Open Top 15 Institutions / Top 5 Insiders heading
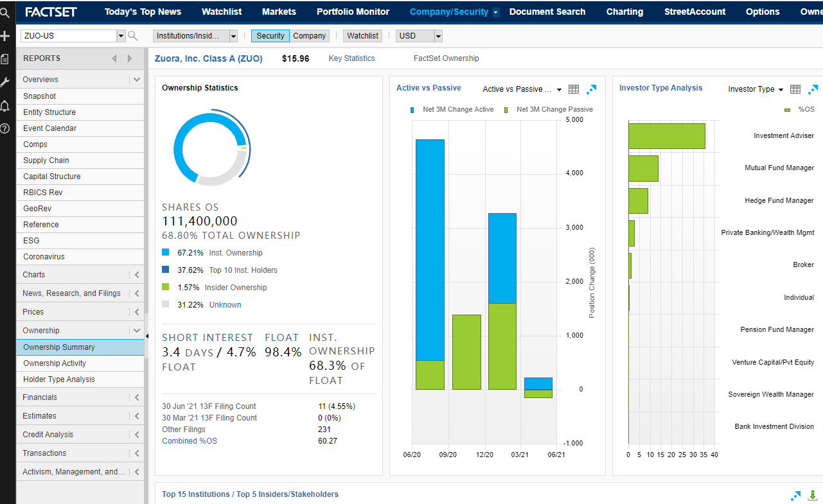Viewport: 823px width, 504px height. click(x=250, y=494)
